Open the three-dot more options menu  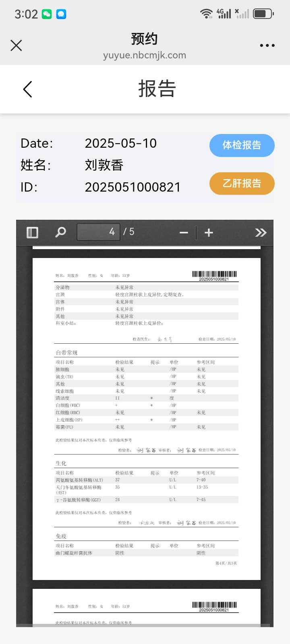267,45
